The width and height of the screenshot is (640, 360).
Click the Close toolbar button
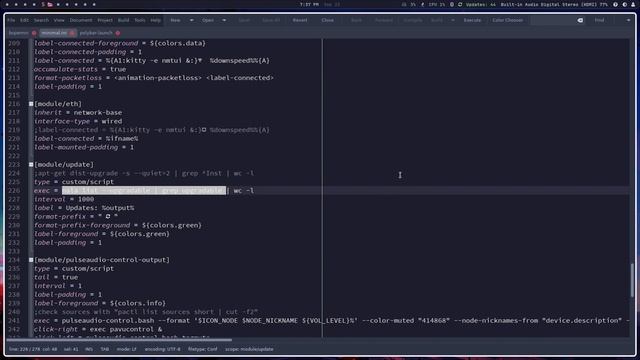[327, 20]
